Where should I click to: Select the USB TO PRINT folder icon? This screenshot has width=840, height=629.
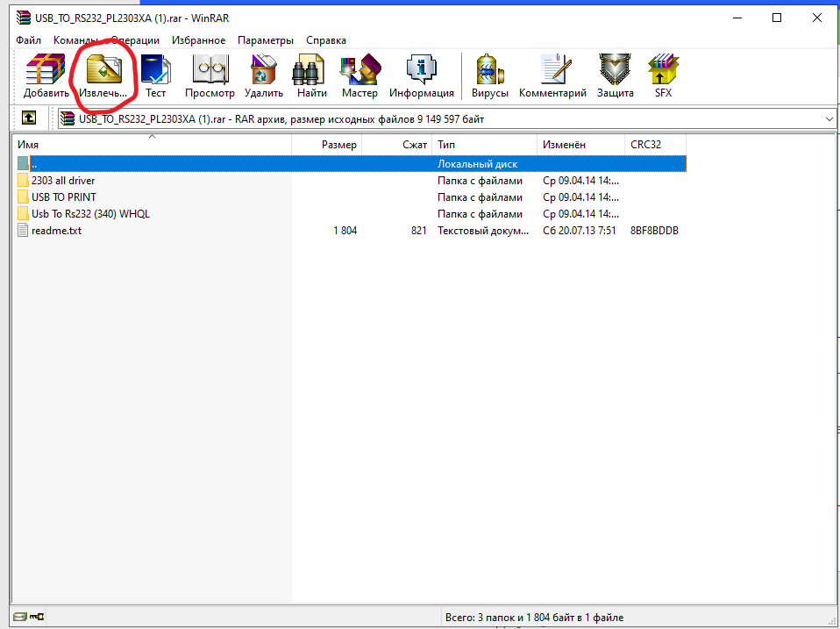tap(23, 197)
